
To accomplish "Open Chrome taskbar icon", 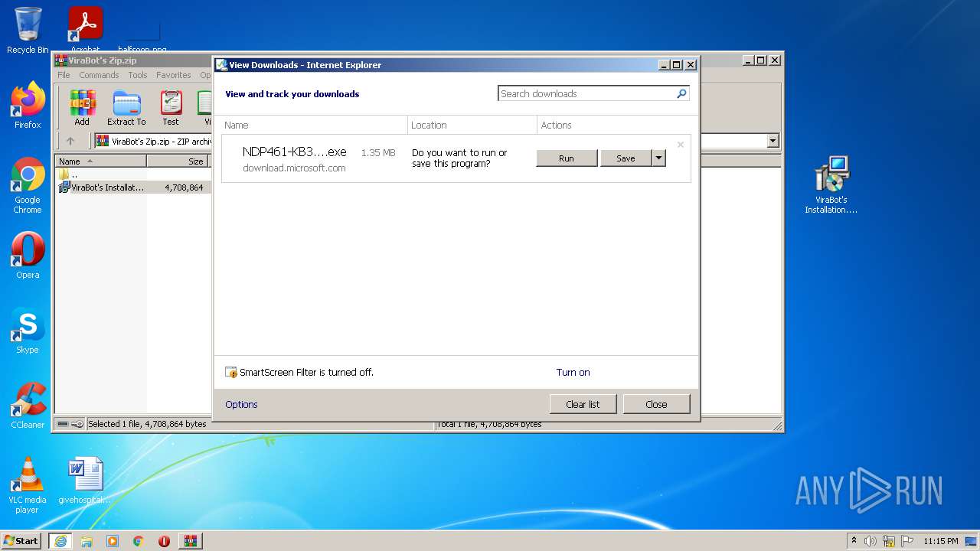I will tap(139, 540).
